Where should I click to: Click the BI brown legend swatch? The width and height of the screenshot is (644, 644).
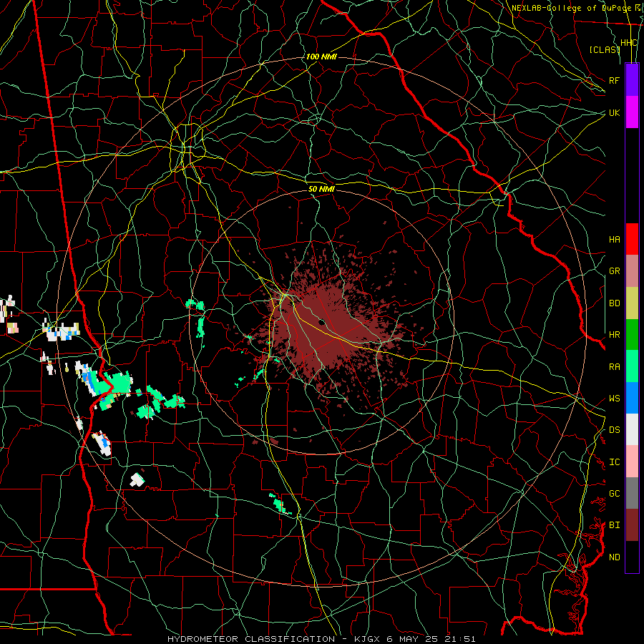632,525
